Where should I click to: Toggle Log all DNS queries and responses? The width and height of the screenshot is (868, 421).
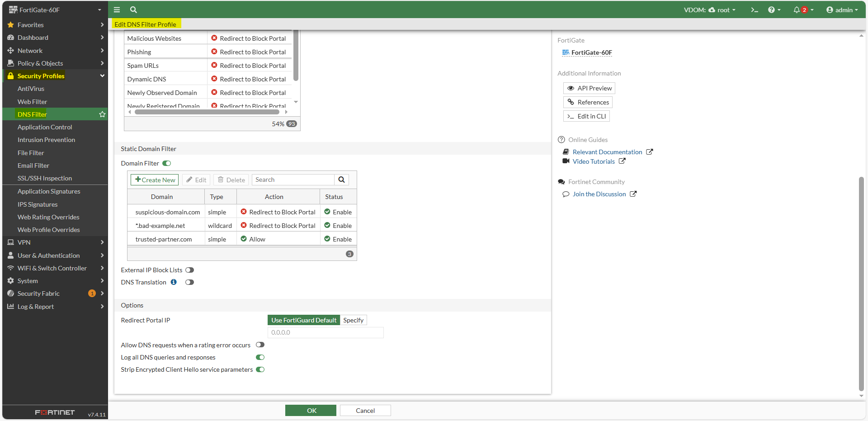(260, 357)
